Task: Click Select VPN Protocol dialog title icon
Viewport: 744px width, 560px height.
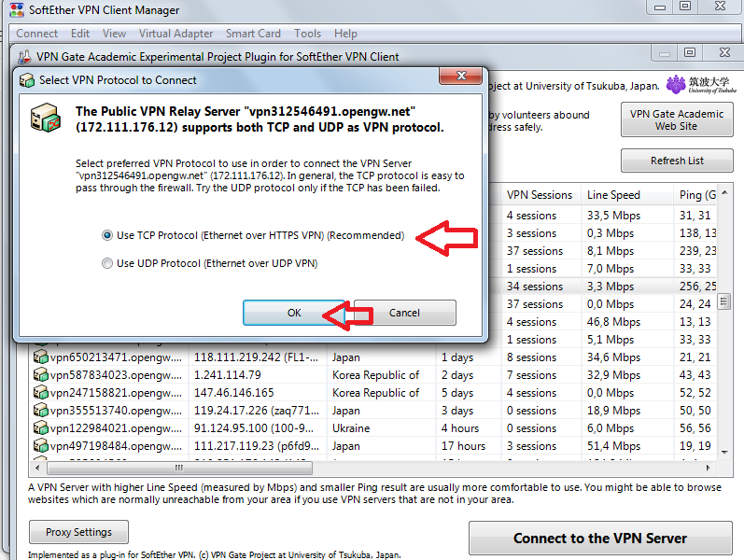Action: point(27,80)
